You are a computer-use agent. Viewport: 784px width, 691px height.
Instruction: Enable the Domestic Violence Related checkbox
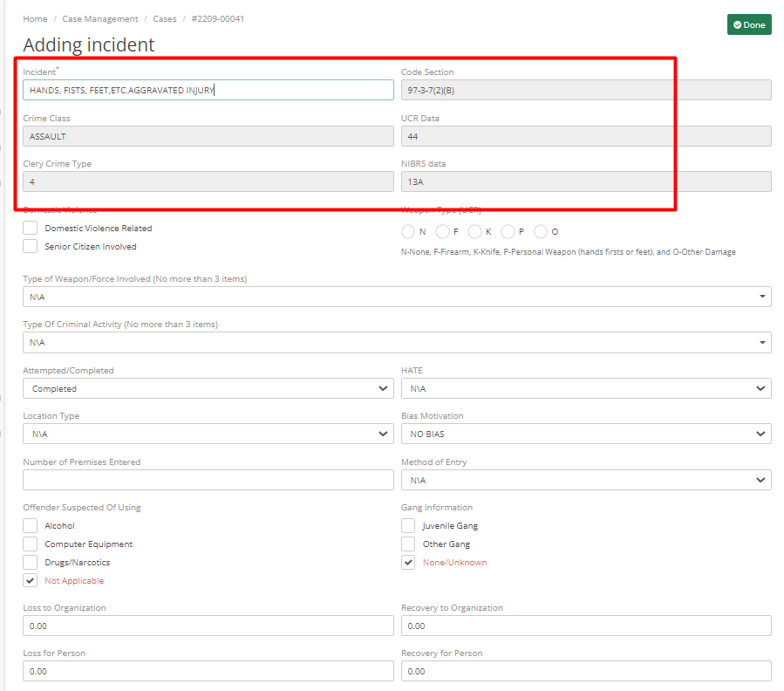point(30,227)
